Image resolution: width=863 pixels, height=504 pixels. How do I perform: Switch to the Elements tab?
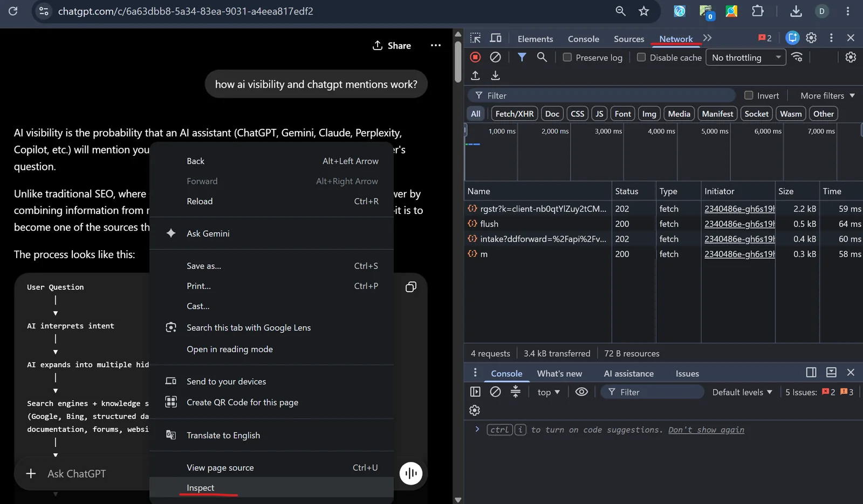pyautogui.click(x=535, y=39)
